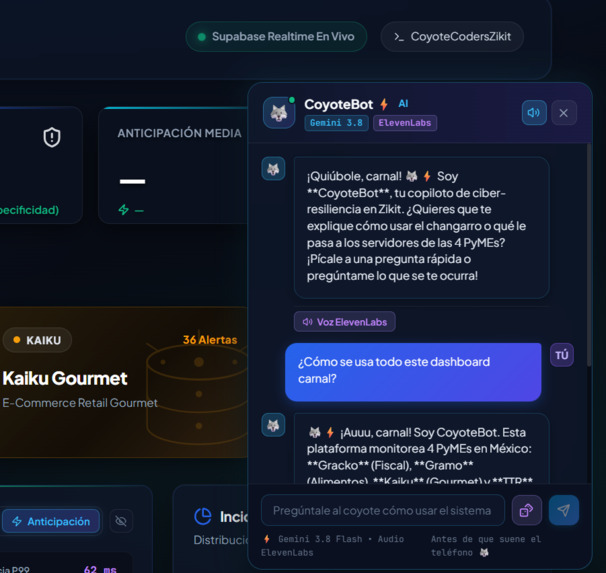Screen dimensions: 606x573
Task: Click the first bot greeting message ¡Quiúbole, carnal!
Action: [422, 228]
